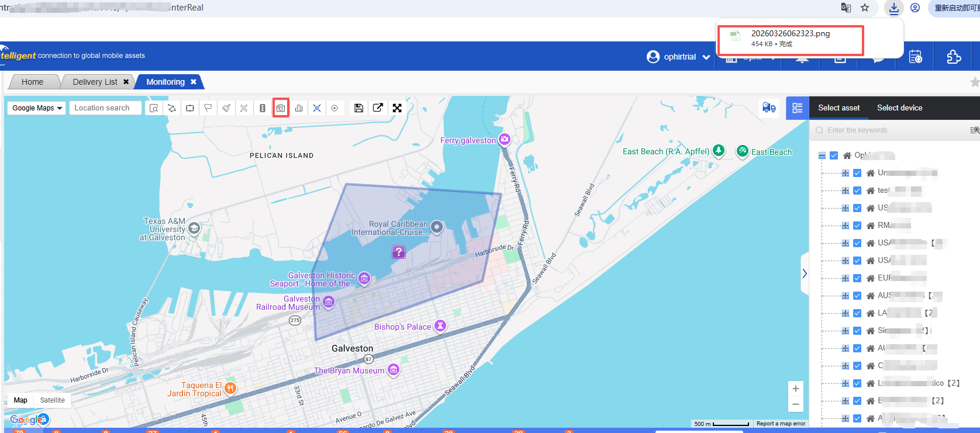Click the Location search input field
The image size is (980, 433).
pos(105,108)
